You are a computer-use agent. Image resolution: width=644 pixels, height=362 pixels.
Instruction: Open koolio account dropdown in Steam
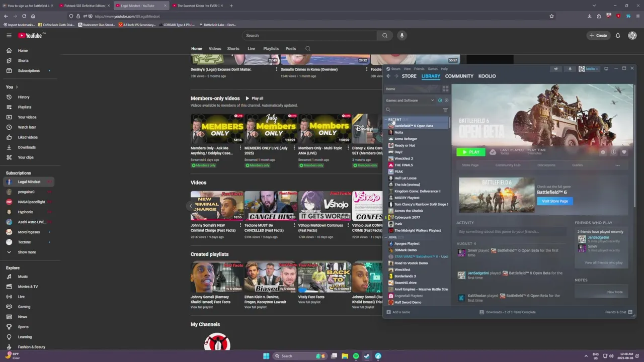coord(588,69)
